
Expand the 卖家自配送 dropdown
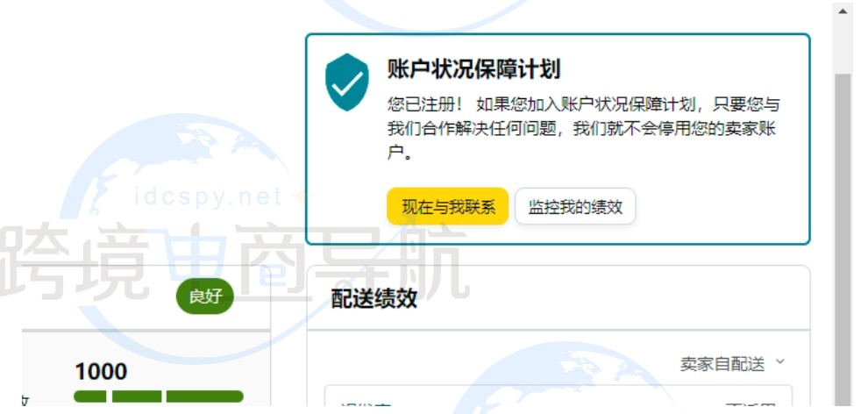732,364
